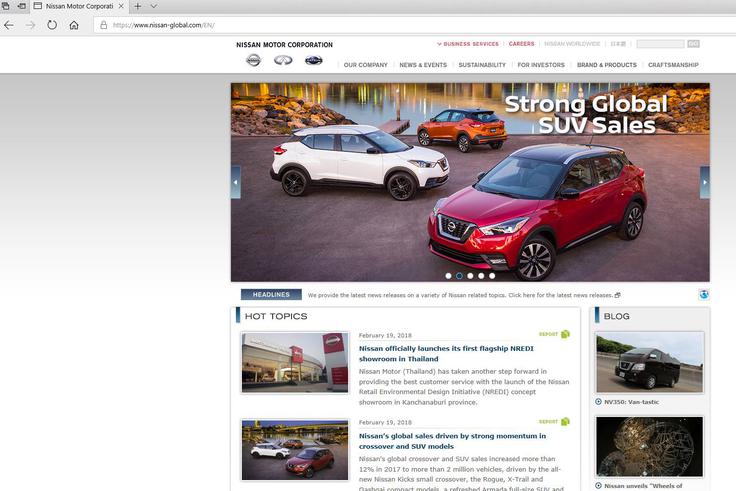Click the HOT TOPICS section heading
Image resolution: width=736 pixels, height=491 pixels.
click(x=276, y=316)
